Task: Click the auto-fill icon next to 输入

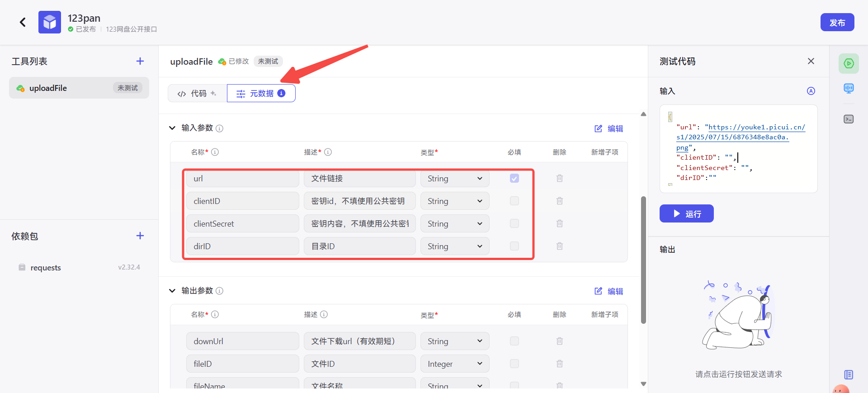Action: point(811,91)
